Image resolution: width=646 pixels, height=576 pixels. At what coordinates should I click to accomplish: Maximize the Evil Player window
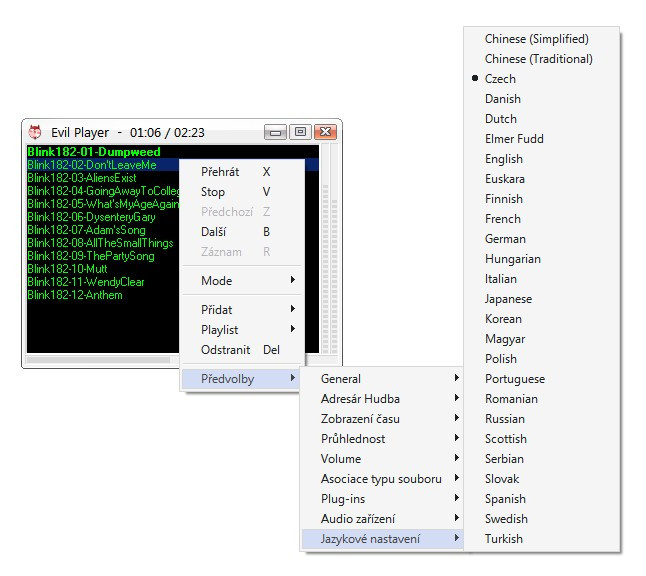pyautogui.click(x=300, y=132)
